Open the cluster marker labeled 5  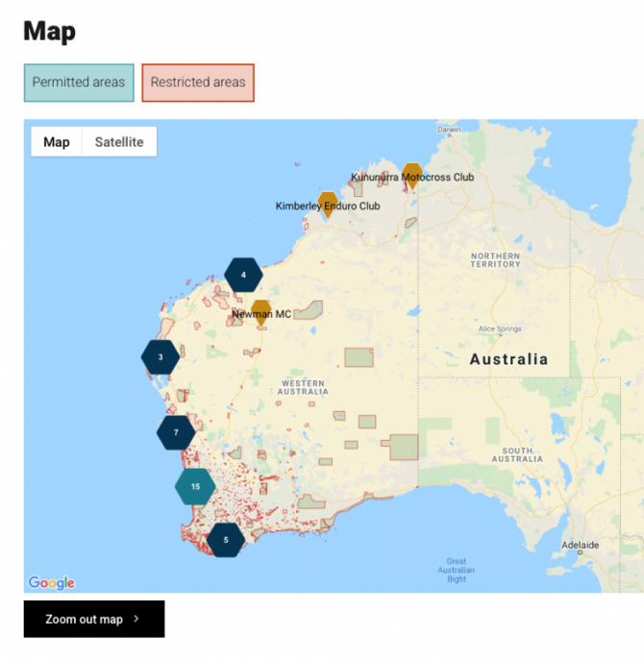coord(226,540)
